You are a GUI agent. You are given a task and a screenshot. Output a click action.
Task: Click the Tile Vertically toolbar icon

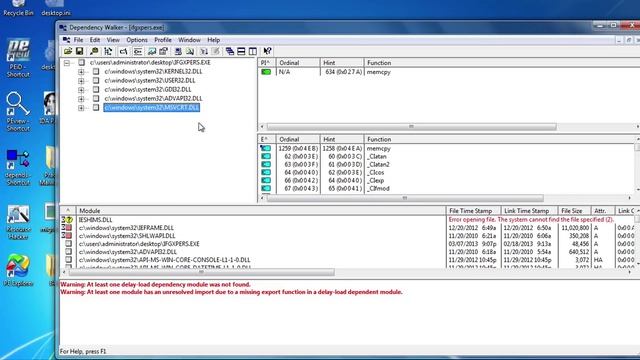[x=253, y=51]
